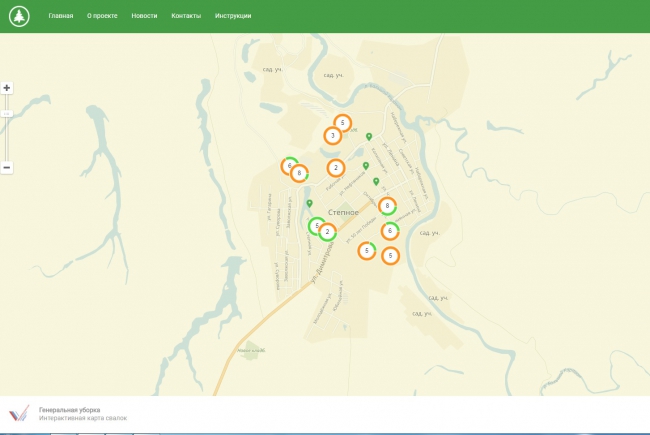Click the westernmost cluster labeled 6
Image resolution: width=650 pixels, height=435 pixels.
289,165
